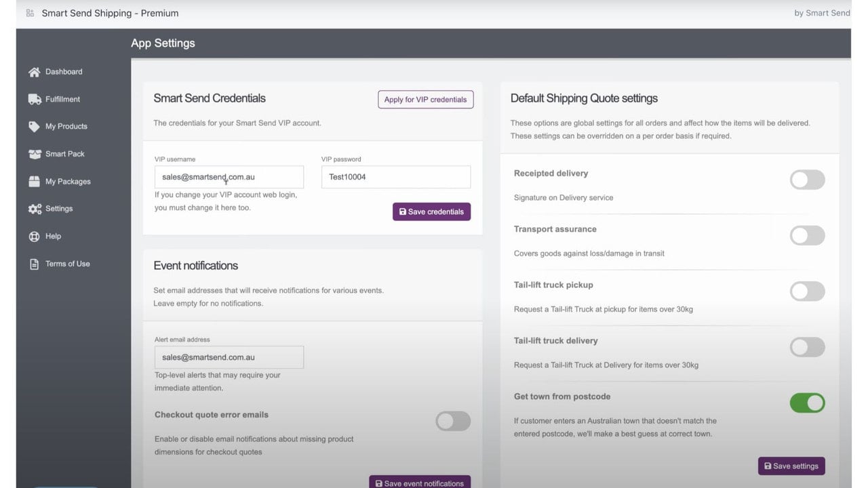The image size is (868, 488).
Task: Click the Help lifebuoy icon
Action: (x=35, y=237)
